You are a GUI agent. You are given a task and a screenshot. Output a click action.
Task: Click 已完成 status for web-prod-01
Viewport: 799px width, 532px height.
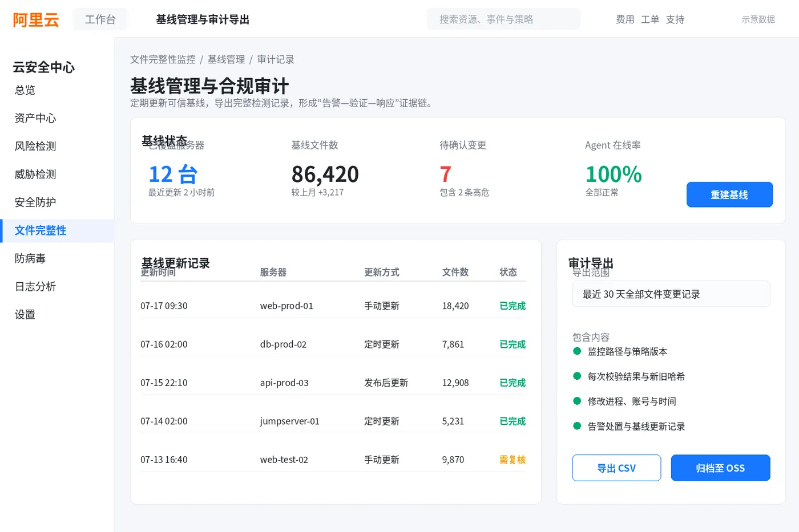tap(513, 306)
